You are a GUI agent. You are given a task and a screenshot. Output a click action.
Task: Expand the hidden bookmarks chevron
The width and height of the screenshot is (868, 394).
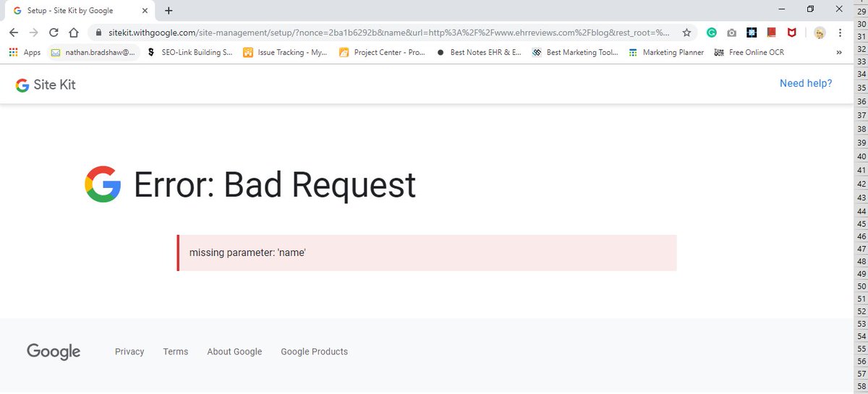coord(838,52)
